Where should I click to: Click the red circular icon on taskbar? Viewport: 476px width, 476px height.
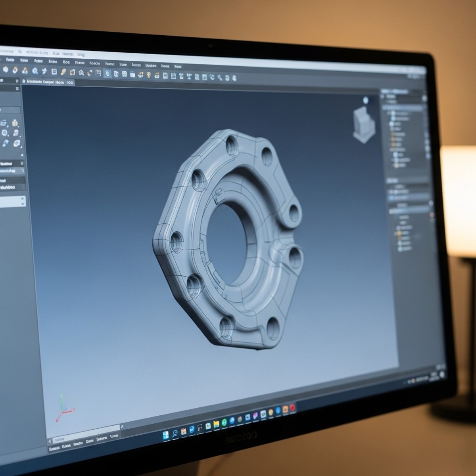click(x=293, y=407)
